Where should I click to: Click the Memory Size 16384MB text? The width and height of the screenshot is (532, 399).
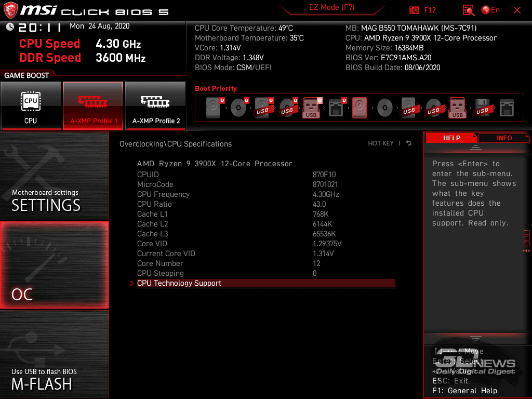click(384, 48)
